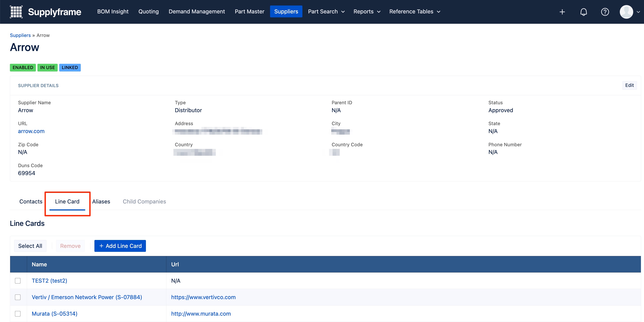Click the Url column header
This screenshot has width=644, height=322.
403,264
